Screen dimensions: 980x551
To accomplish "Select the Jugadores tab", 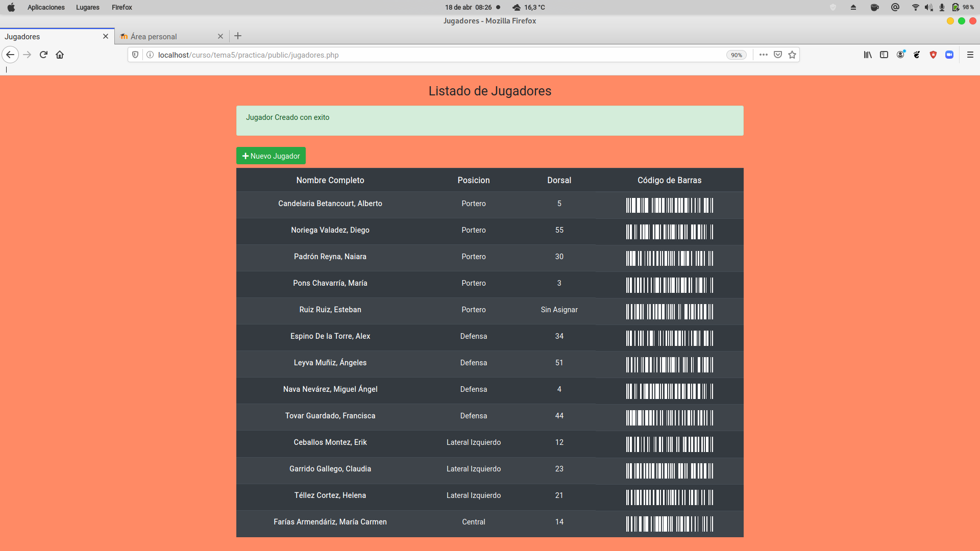I will pos(57,36).
